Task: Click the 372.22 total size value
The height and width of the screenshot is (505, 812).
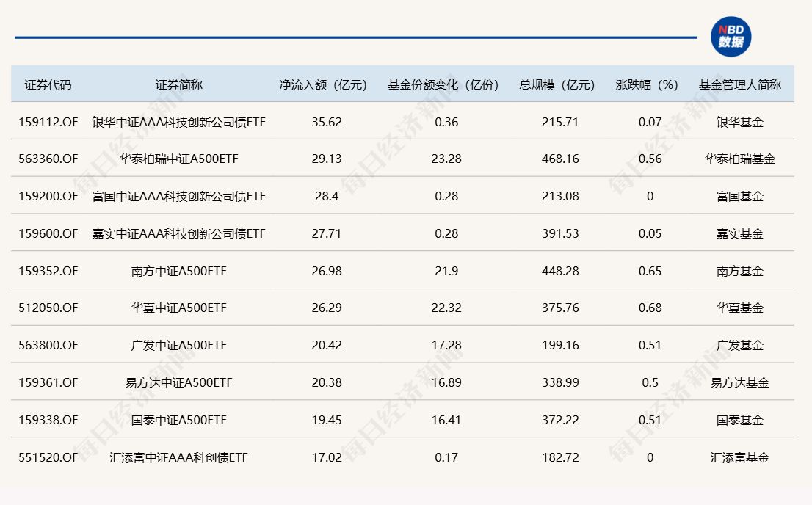Action: 560,420
